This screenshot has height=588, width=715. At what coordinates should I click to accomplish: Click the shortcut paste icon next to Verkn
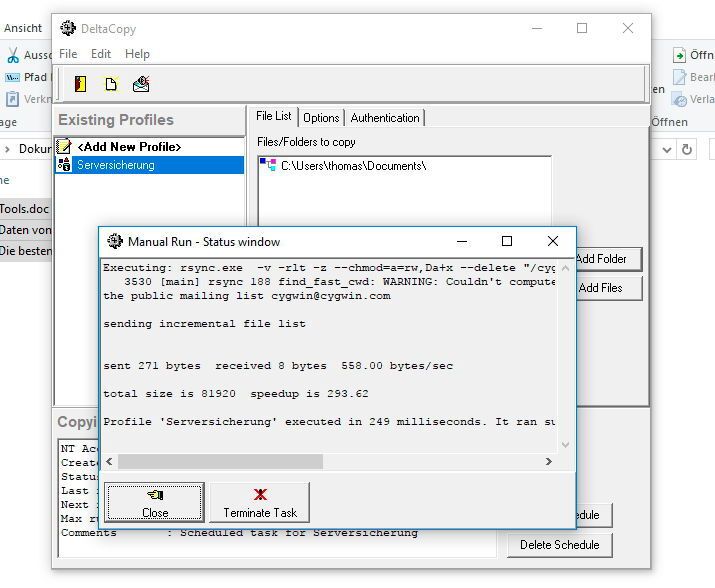click(12, 99)
